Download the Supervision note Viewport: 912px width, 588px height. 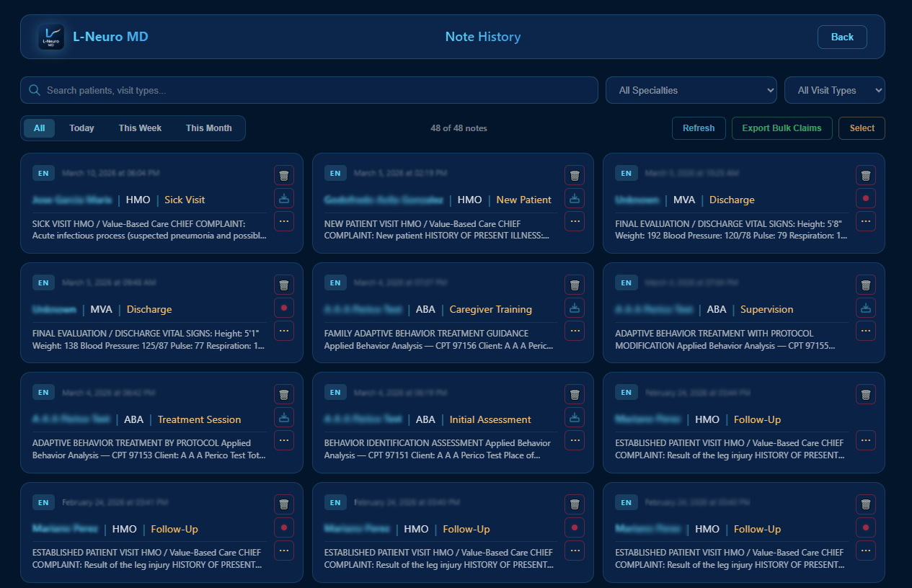point(865,308)
